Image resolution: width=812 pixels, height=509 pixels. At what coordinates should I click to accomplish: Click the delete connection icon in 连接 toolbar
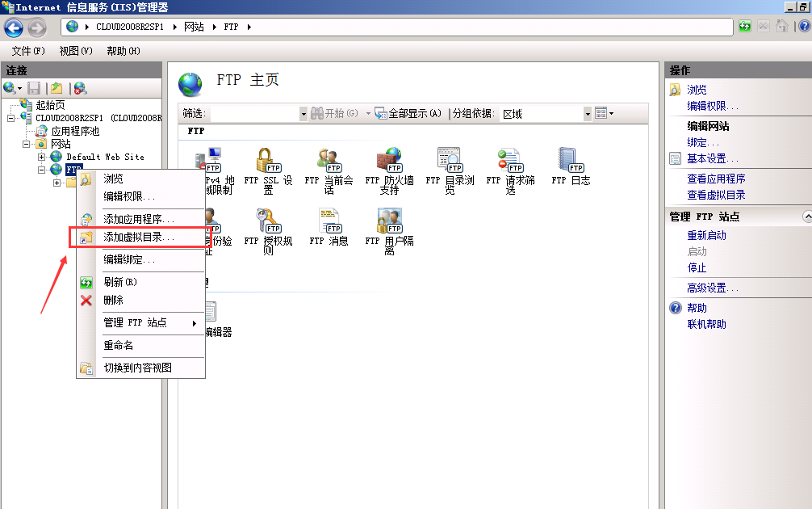click(80, 88)
